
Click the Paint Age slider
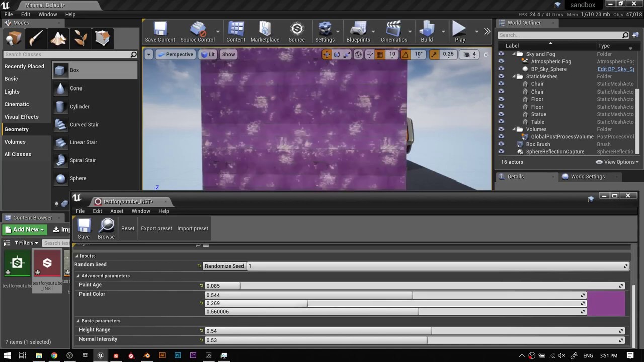415,286
